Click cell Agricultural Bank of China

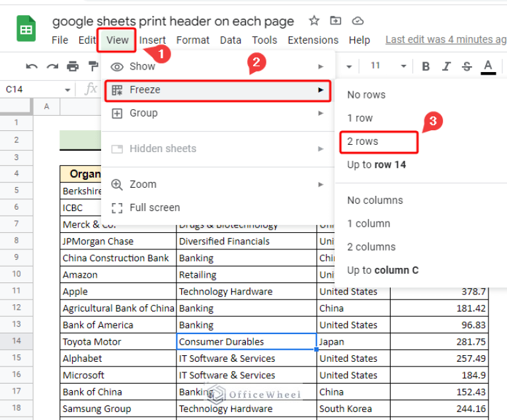pos(118,308)
